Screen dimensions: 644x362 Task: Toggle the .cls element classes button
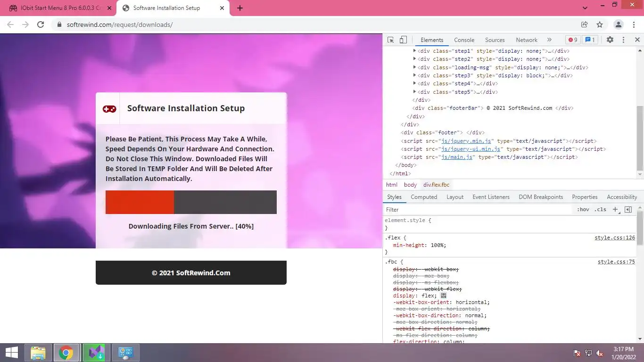point(600,209)
